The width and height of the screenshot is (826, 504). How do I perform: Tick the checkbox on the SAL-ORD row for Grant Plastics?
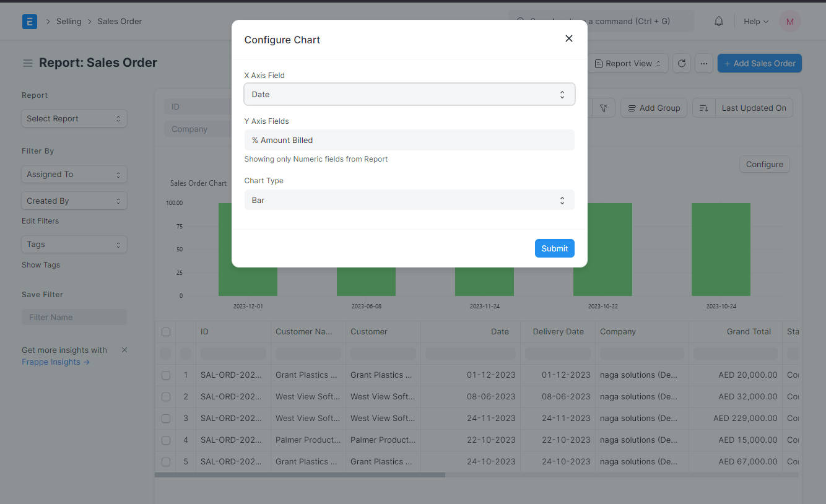pos(165,375)
